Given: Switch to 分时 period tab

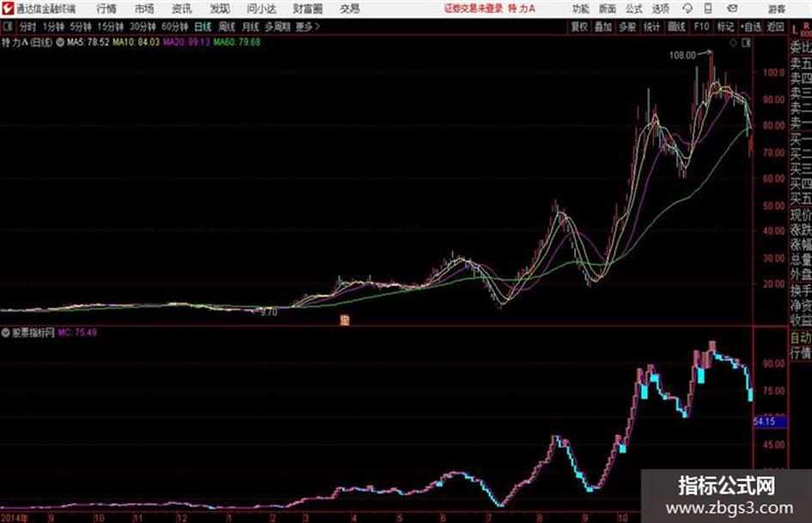Looking at the screenshot, I should (x=28, y=27).
